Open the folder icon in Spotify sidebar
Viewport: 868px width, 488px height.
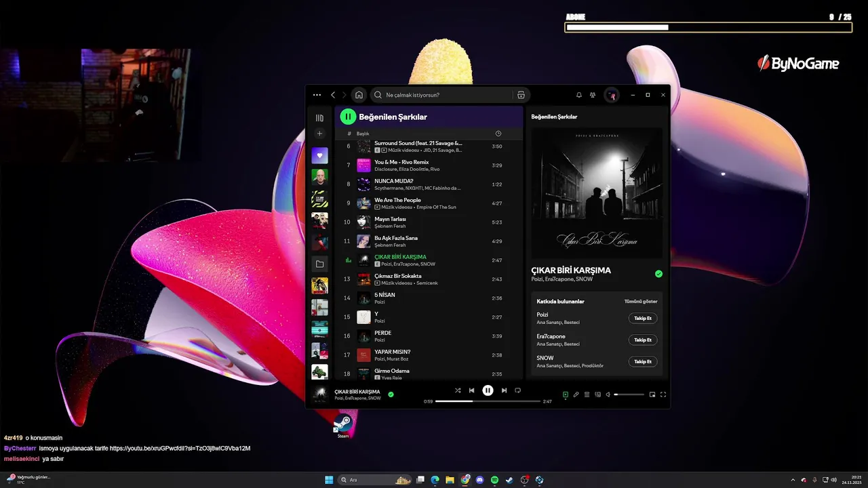(319, 264)
